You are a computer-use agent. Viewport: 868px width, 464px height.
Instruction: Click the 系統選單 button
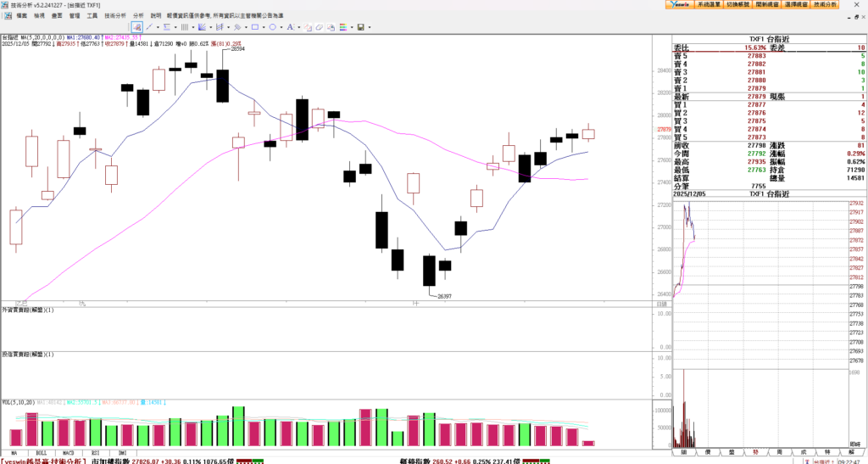coord(709,4)
